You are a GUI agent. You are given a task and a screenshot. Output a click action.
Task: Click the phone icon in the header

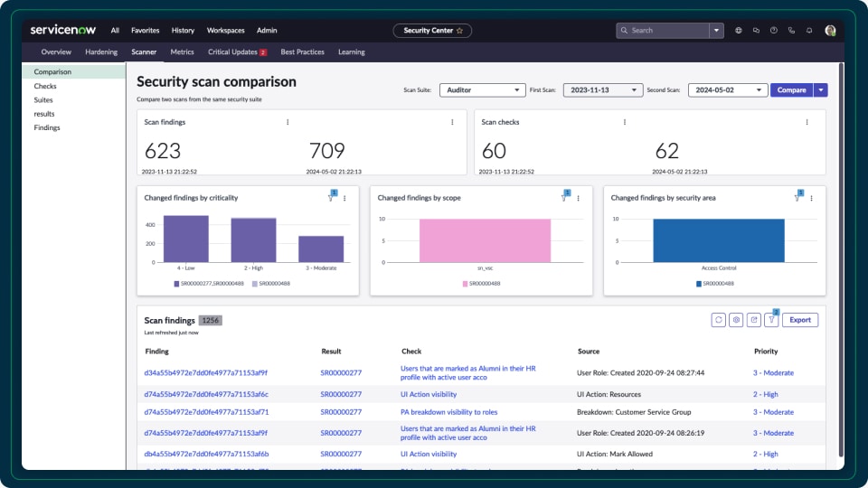click(791, 30)
